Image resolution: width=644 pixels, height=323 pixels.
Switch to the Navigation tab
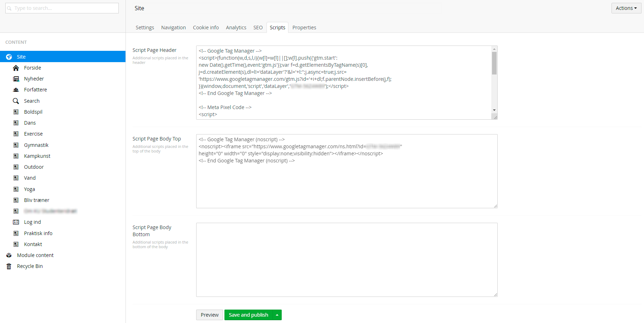pos(174,28)
